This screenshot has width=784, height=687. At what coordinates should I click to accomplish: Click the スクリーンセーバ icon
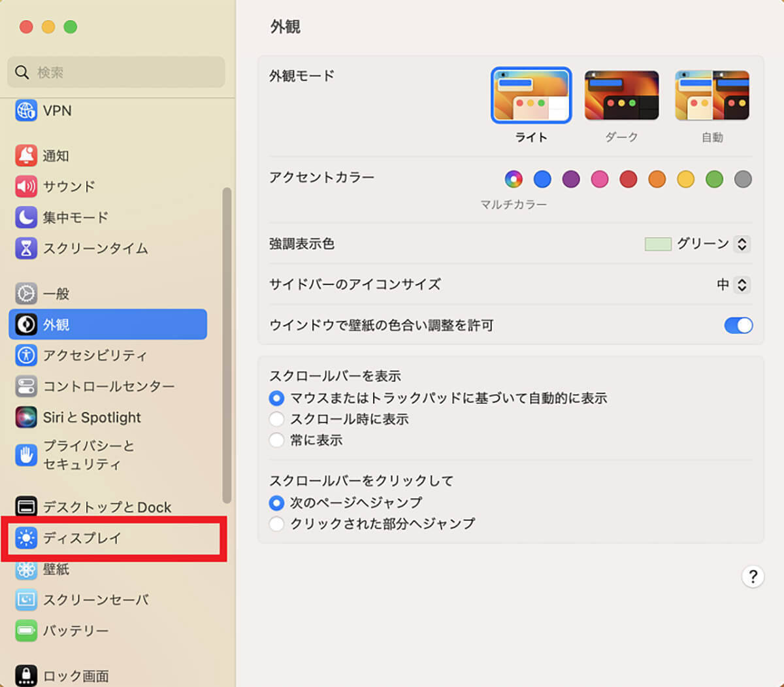[26, 599]
